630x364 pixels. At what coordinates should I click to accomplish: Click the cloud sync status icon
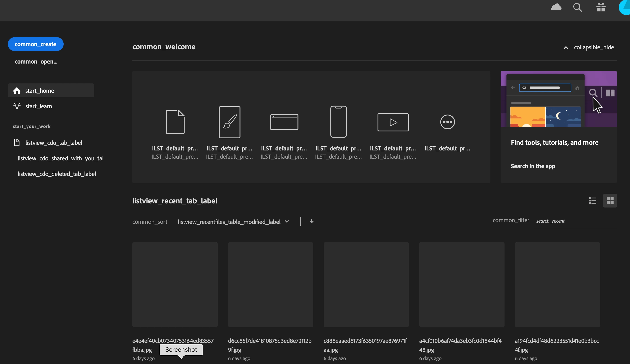click(556, 7)
